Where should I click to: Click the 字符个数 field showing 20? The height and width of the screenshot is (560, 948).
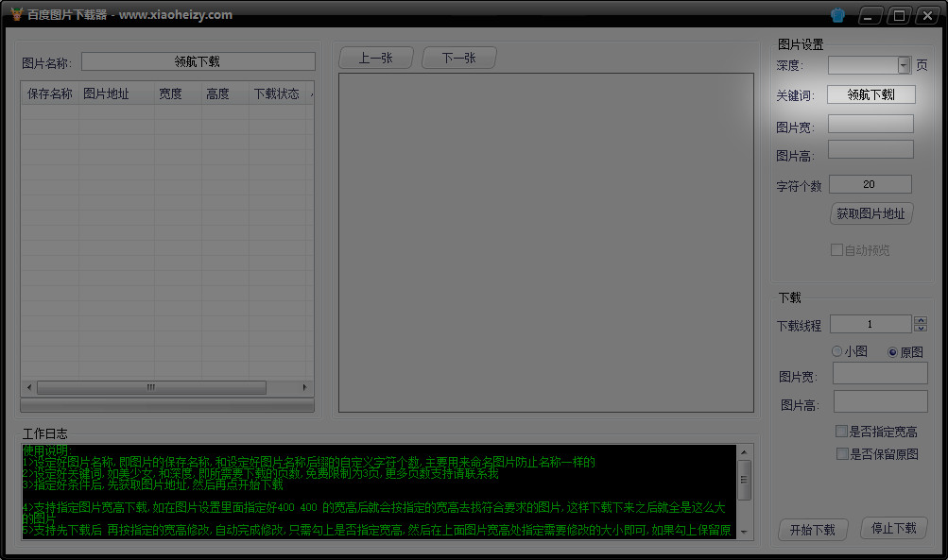(x=870, y=184)
